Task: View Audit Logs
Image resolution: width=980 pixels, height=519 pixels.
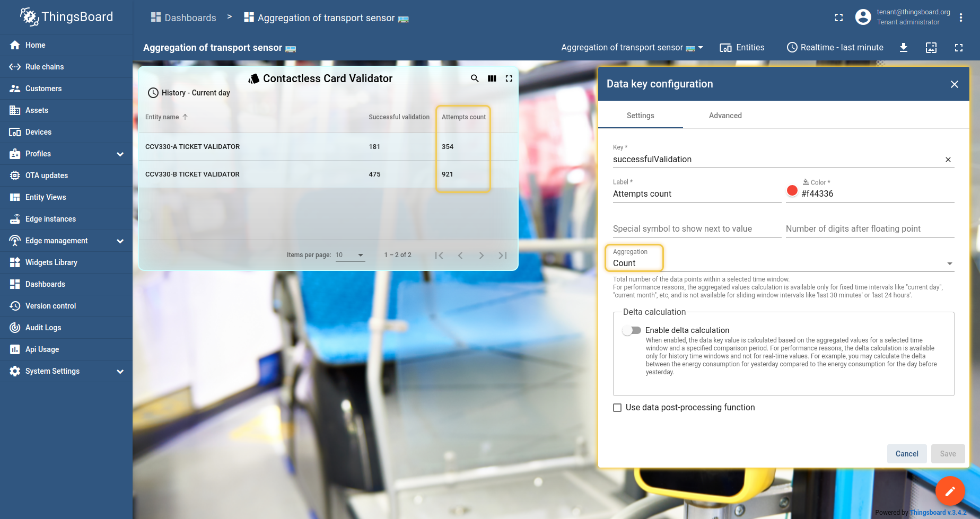Action: pos(66,328)
